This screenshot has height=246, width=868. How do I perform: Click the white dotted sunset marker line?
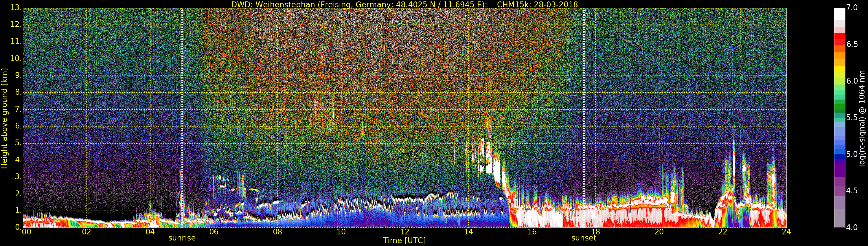point(584,118)
